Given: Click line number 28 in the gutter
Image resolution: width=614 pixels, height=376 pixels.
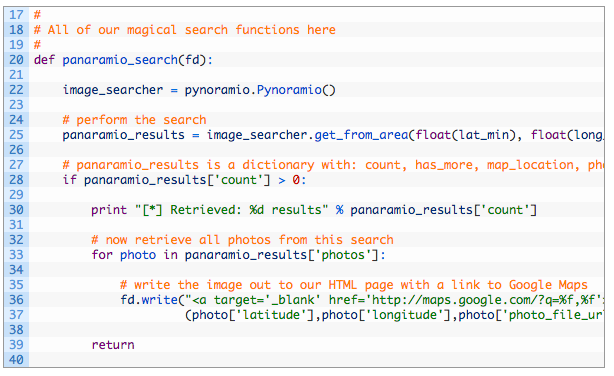Looking at the screenshot, I should click(x=16, y=180).
